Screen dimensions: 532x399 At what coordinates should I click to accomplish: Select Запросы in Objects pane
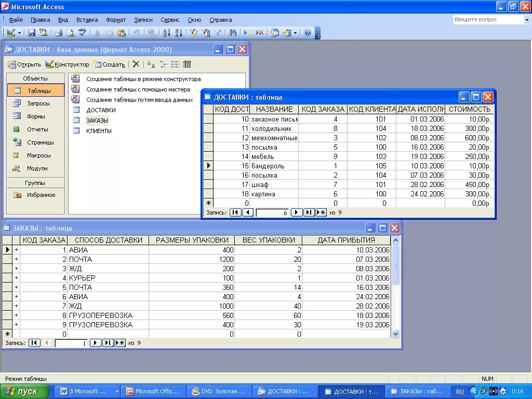point(36,103)
